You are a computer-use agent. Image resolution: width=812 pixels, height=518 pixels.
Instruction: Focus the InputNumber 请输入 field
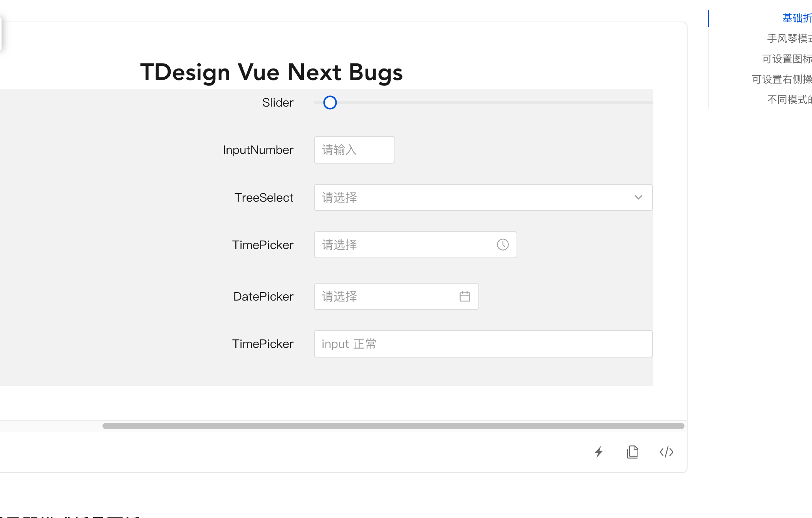(x=354, y=150)
